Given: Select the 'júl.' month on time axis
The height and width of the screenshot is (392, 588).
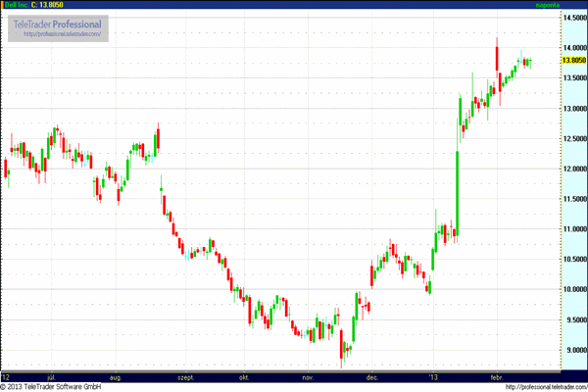Looking at the screenshot, I should click(x=53, y=376).
